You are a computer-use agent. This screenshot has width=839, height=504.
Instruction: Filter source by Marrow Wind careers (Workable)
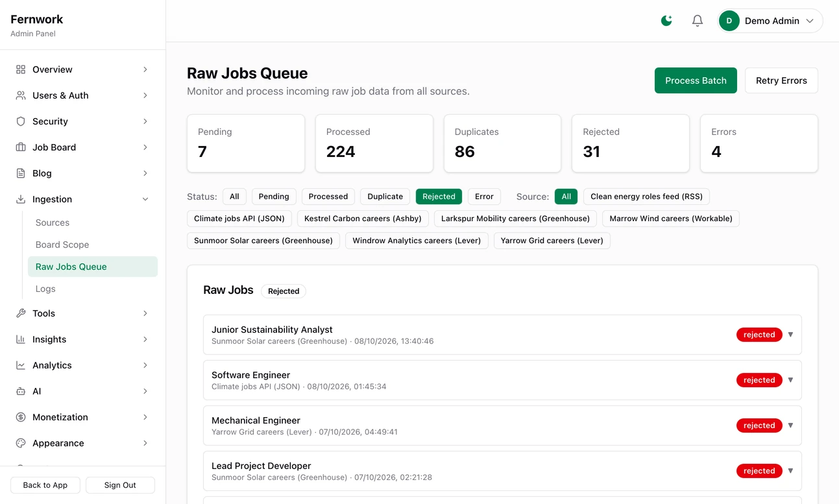(x=671, y=219)
